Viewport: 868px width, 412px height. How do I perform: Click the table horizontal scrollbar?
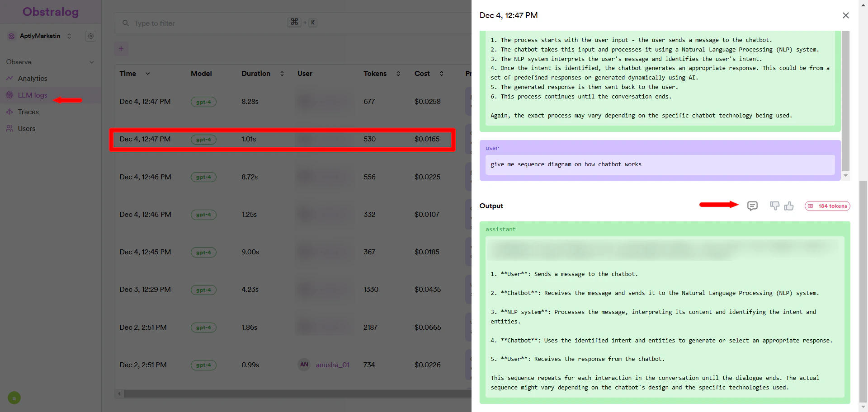(x=297, y=394)
